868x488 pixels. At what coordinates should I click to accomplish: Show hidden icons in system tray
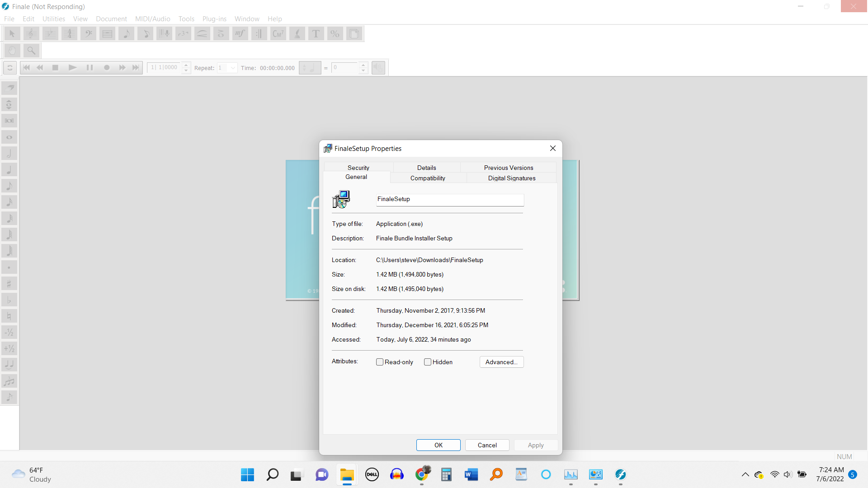(745, 474)
